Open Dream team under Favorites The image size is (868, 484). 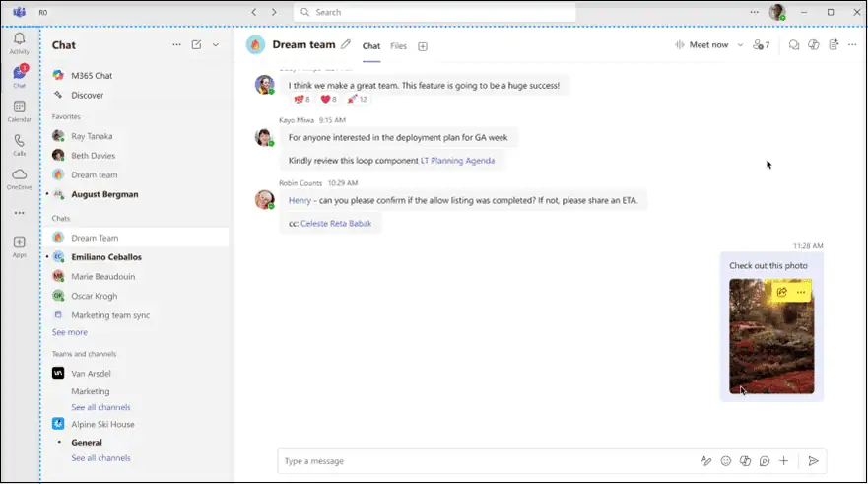[x=95, y=174]
